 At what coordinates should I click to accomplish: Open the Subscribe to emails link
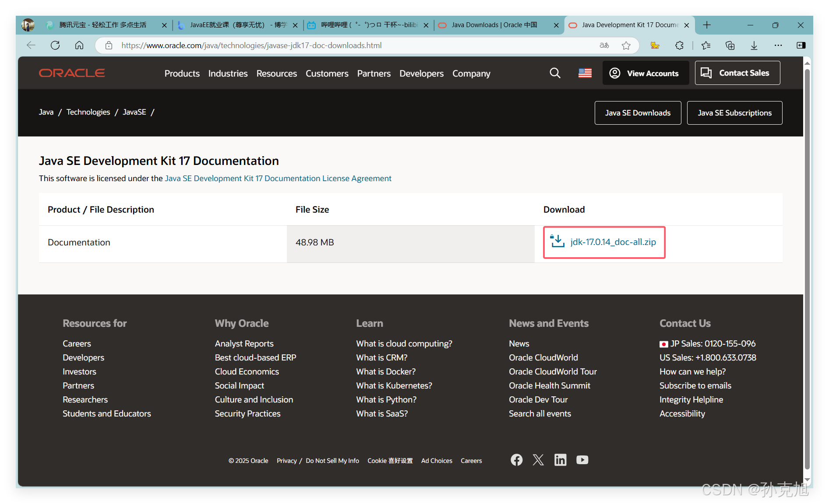[x=695, y=386]
